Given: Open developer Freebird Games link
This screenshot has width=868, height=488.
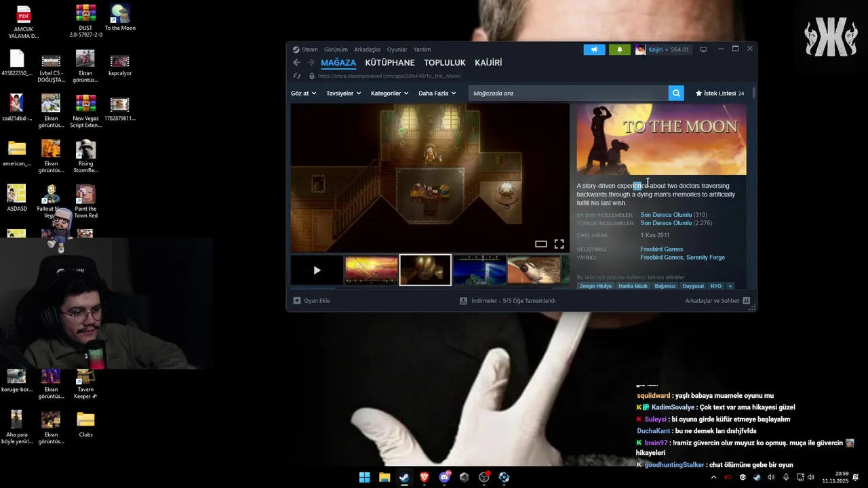Looking at the screenshot, I should [x=661, y=249].
